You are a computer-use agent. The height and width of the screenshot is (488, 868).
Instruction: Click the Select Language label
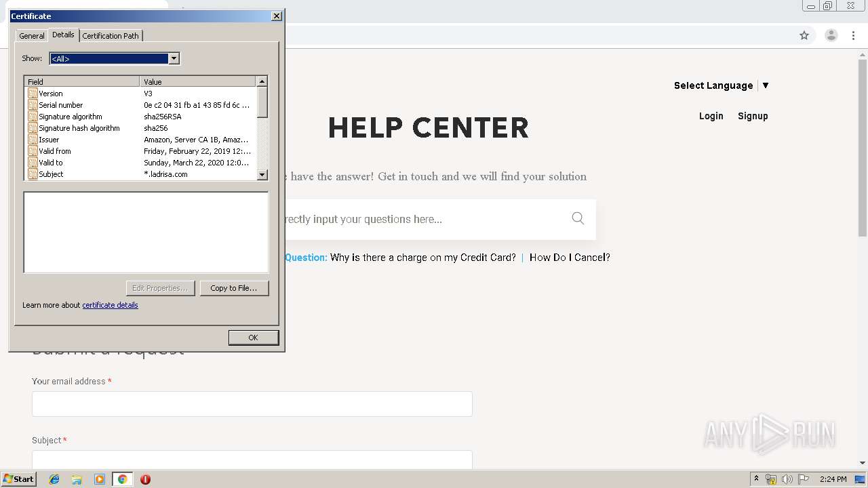(713, 85)
